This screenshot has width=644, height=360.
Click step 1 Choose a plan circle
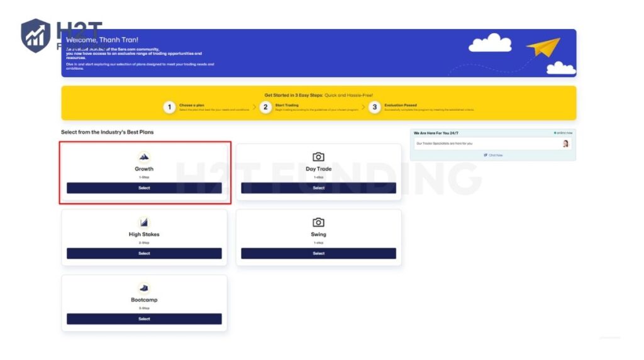169,107
